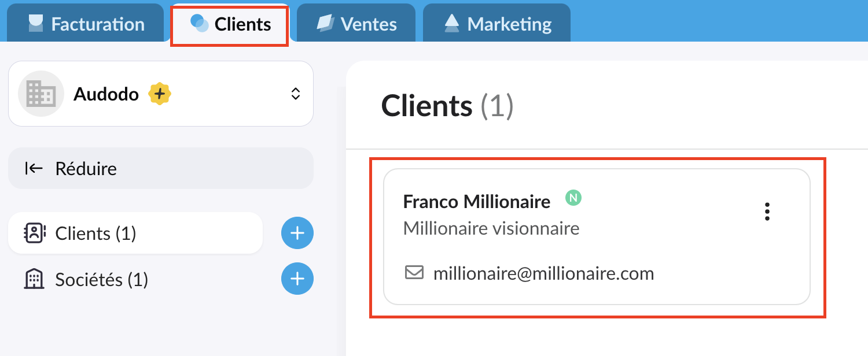
Task: Open the Facturation tab
Action: tap(86, 24)
